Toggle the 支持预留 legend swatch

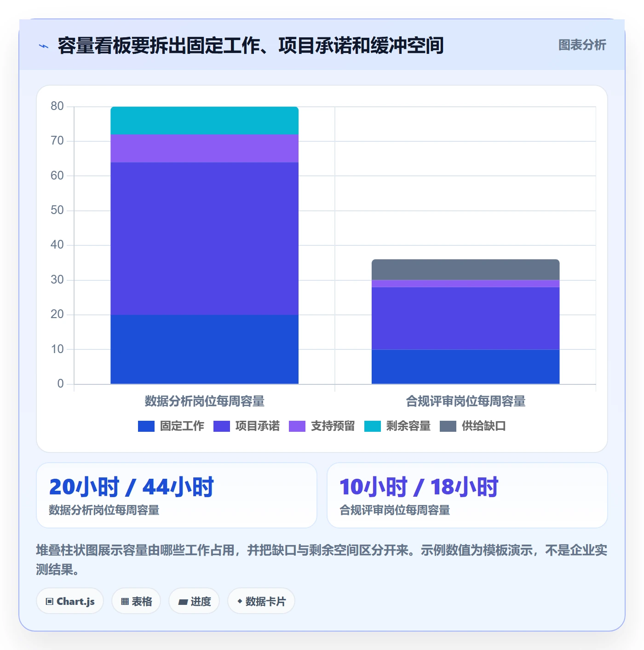click(297, 426)
